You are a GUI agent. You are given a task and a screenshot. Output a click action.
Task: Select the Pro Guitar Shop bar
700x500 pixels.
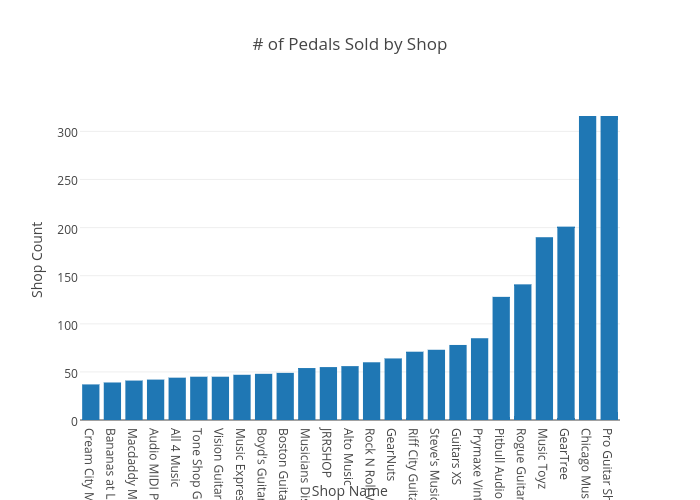[609, 268]
